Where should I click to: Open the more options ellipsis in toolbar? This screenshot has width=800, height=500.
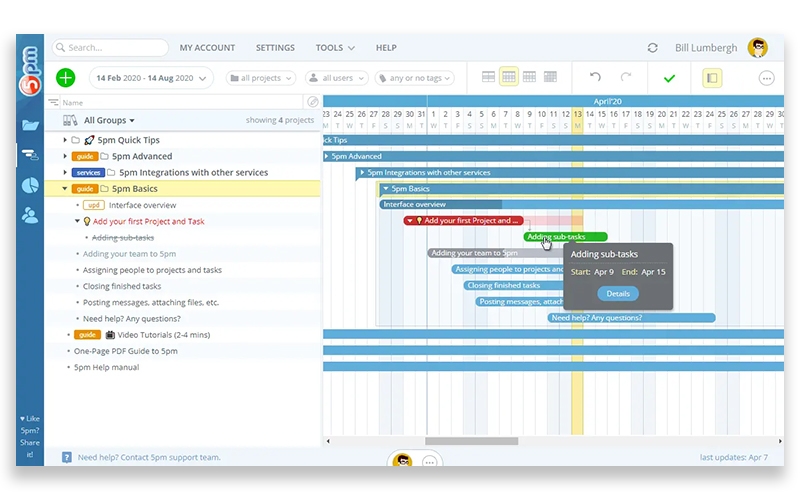tap(766, 78)
